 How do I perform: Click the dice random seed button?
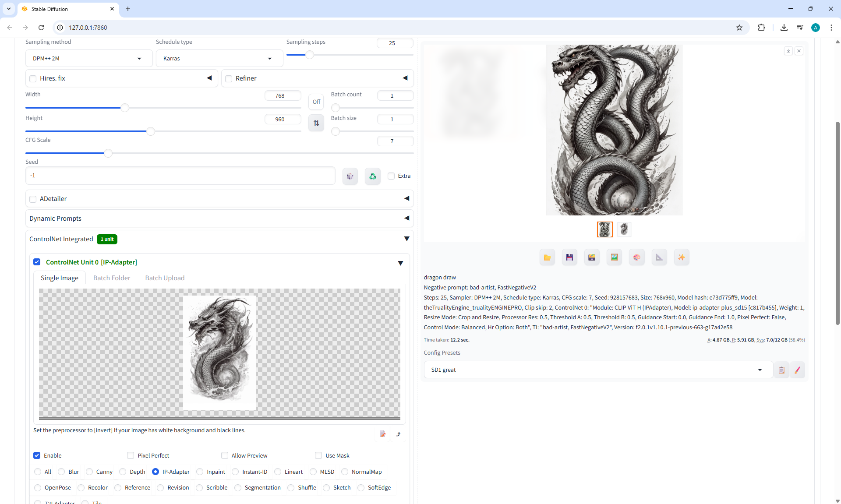click(350, 176)
